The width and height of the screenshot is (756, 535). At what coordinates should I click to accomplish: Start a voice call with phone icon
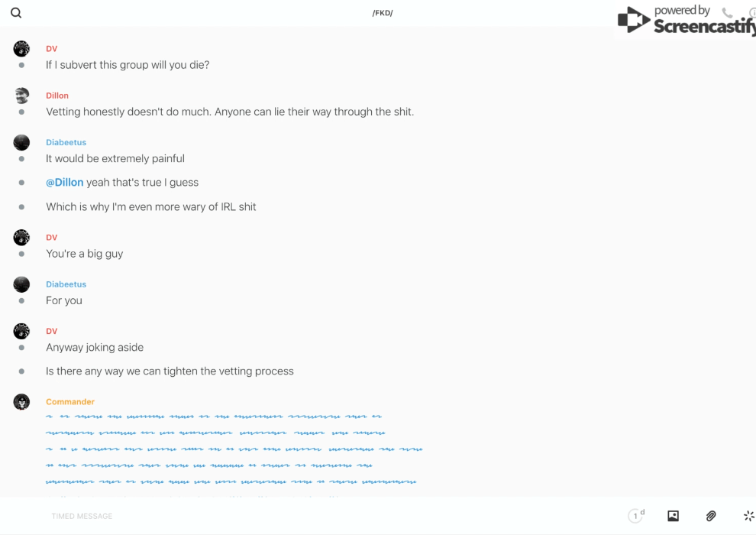(727, 13)
